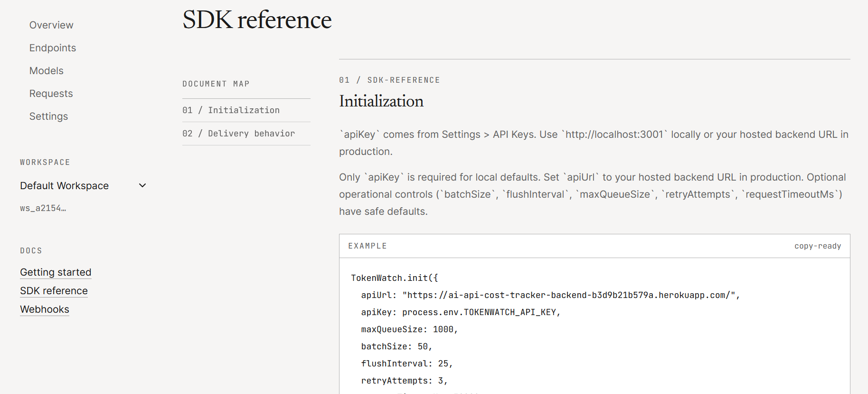Click the apiKey process.env line in code

(x=461, y=312)
